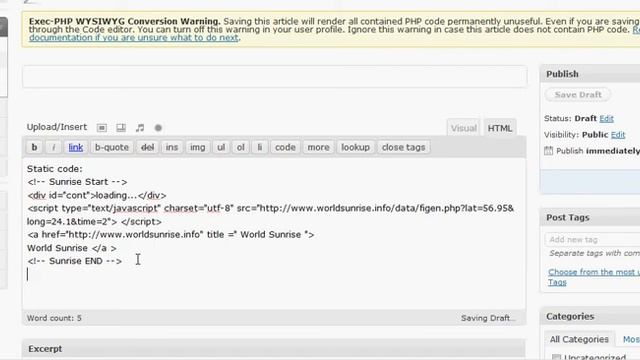Click 'World Sunrise </a >' code line
The width and height of the screenshot is (640, 360).
tap(72, 248)
